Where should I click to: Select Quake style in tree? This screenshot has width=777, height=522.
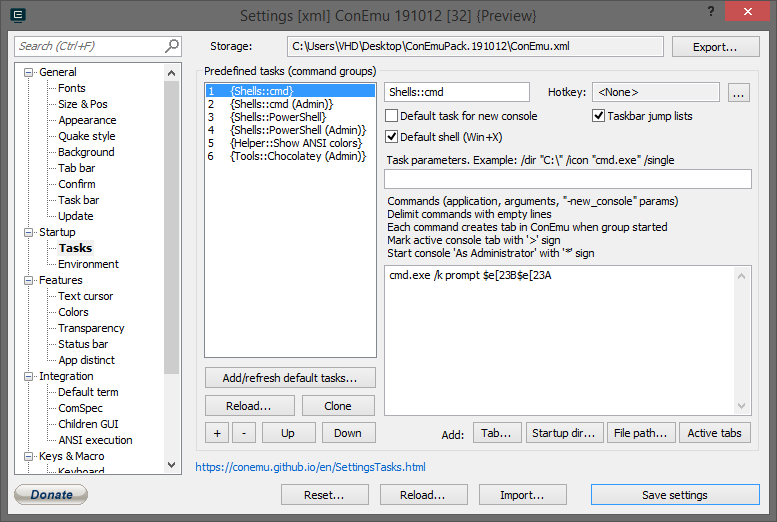tap(87, 136)
